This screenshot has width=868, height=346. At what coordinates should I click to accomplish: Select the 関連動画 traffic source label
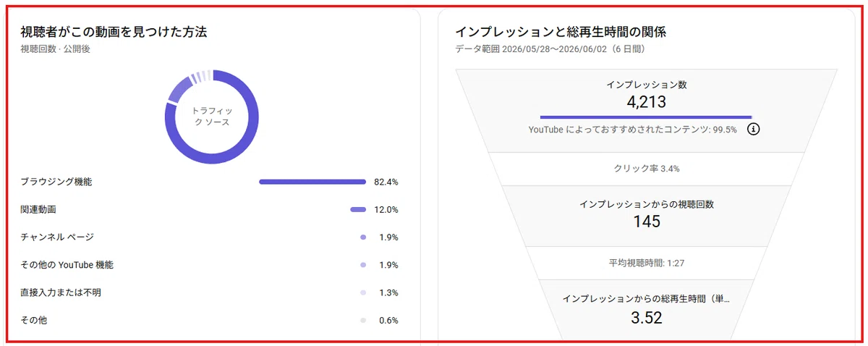click(38, 209)
